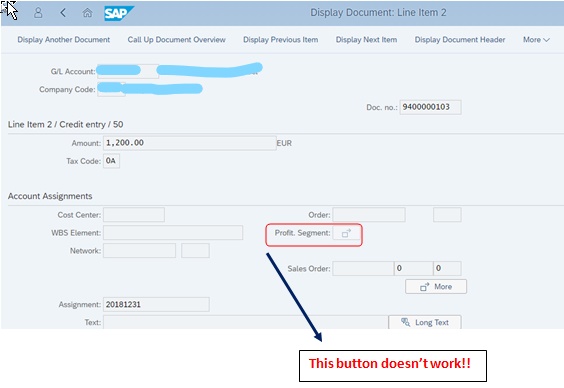Click the WBS Element field
564x388 pixels.
pyautogui.click(x=173, y=233)
